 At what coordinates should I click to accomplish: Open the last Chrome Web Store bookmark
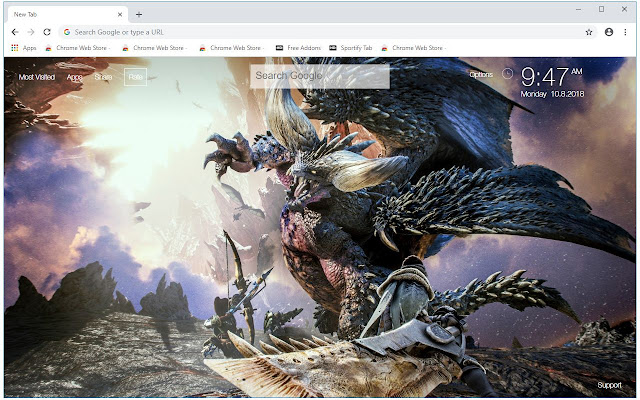click(413, 48)
